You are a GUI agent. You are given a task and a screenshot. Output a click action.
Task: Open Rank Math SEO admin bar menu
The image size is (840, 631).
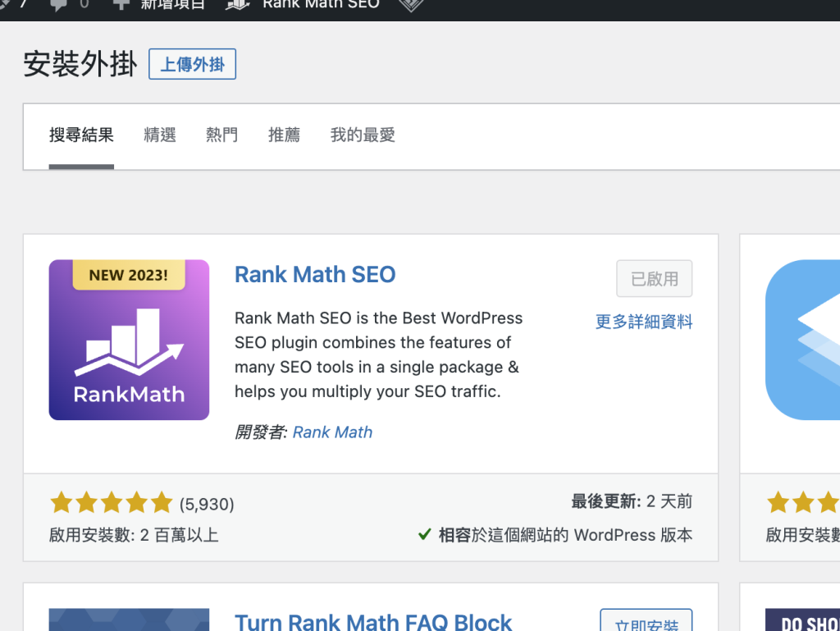click(303, 5)
